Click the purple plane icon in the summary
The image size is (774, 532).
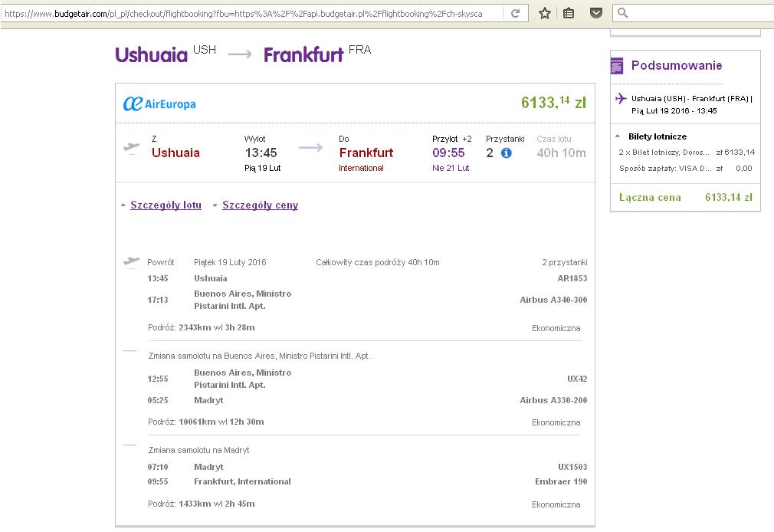pos(621,98)
